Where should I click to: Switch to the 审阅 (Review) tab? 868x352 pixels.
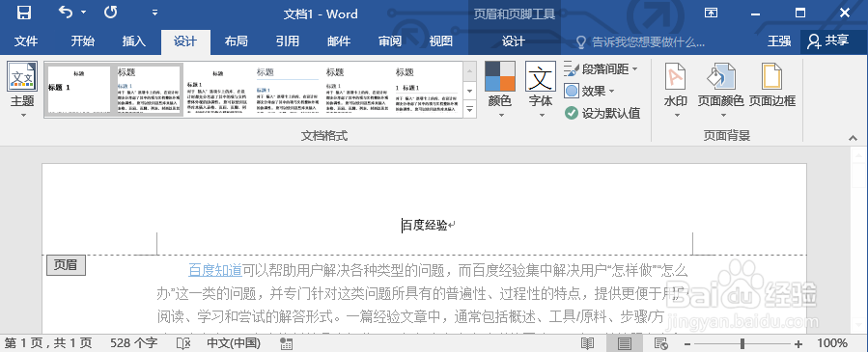pos(390,41)
